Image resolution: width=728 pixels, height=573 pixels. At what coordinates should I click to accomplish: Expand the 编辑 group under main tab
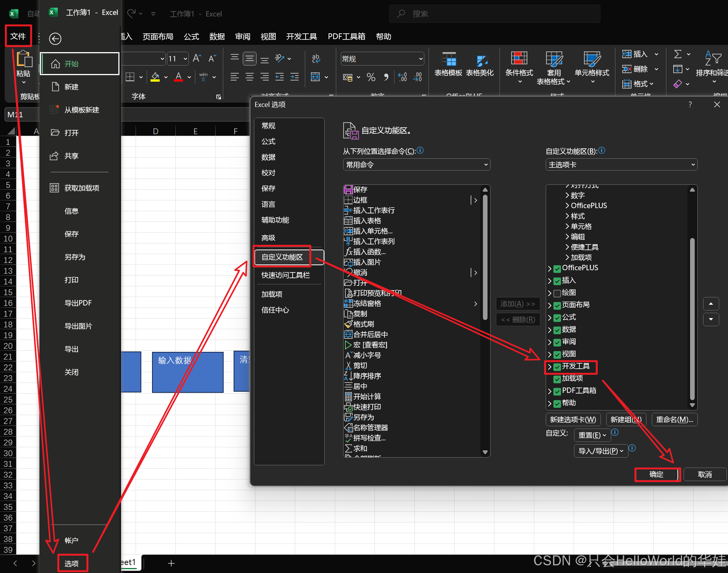coord(567,237)
